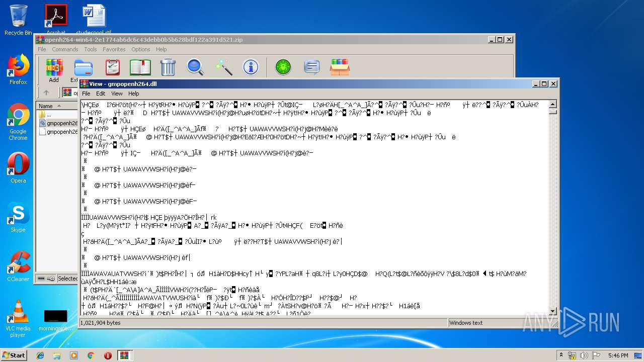
Task: Open Opera from the taskbar
Action: (108, 355)
